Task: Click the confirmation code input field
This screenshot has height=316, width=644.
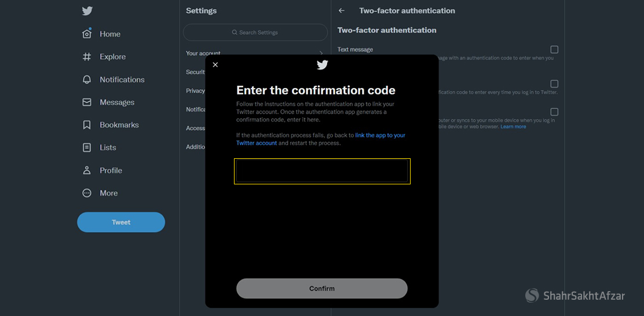Action: coord(322,172)
